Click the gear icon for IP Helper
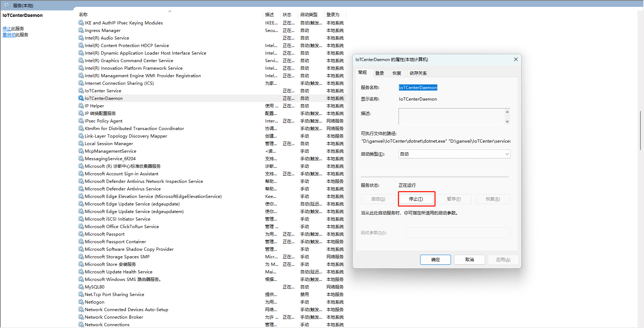Screen dimensions: 644x328 pos(81,106)
